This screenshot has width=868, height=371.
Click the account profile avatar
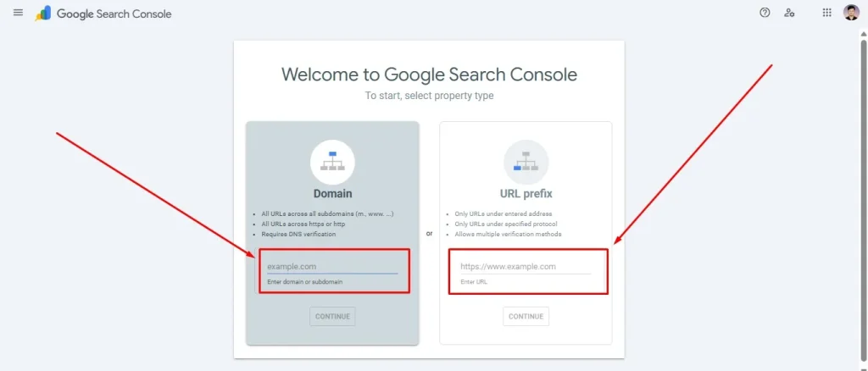coord(851,13)
